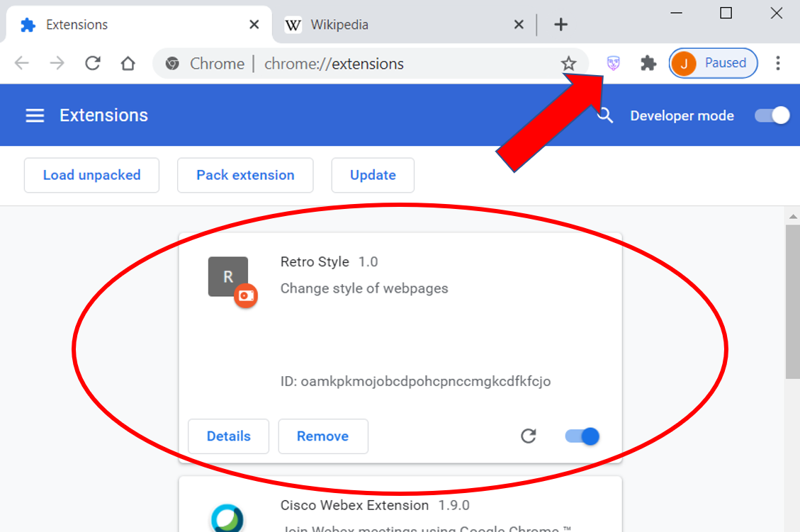800x532 pixels.
Task: Search extensions with the magnifier icon
Action: pos(605,115)
